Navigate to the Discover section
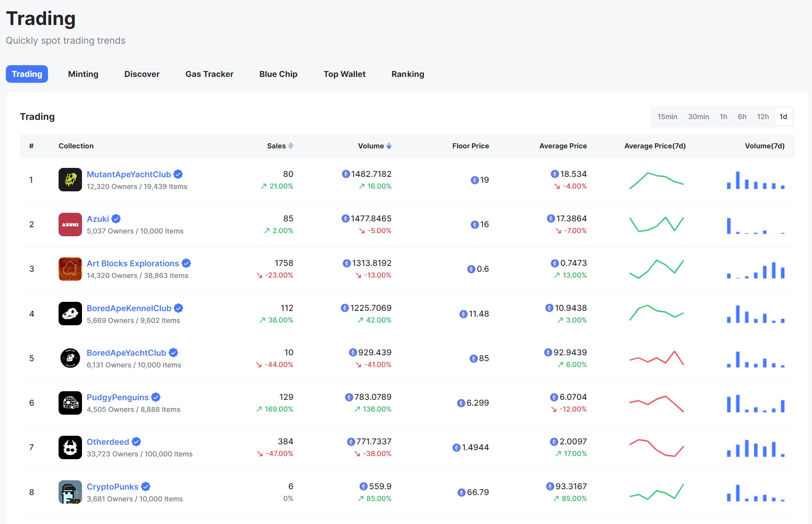This screenshot has width=812, height=524. coord(141,74)
